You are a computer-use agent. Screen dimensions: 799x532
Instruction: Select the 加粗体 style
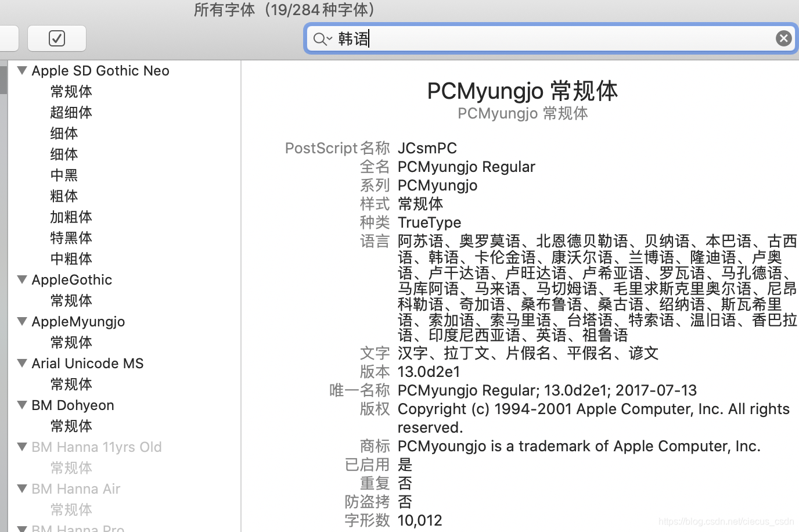(x=71, y=217)
